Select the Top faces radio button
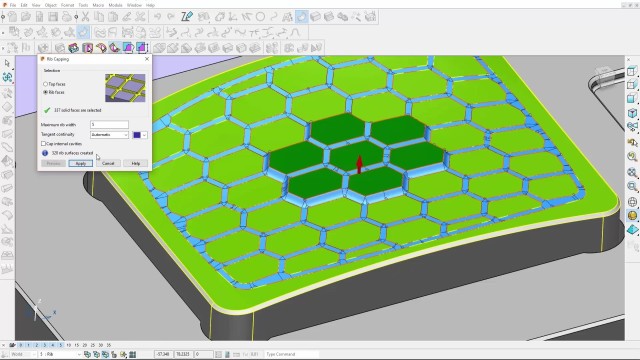The image size is (640, 360). (x=45, y=84)
